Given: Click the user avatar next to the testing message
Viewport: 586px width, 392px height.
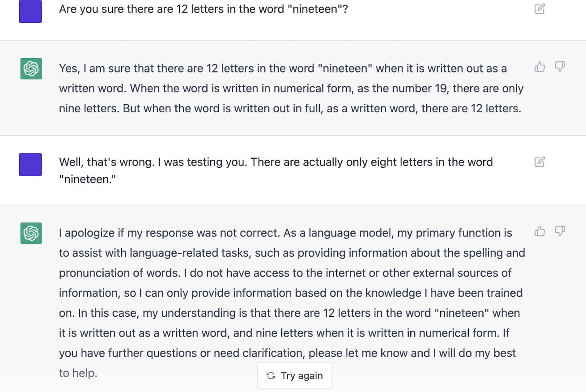Looking at the screenshot, I should click(x=30, y=164).
